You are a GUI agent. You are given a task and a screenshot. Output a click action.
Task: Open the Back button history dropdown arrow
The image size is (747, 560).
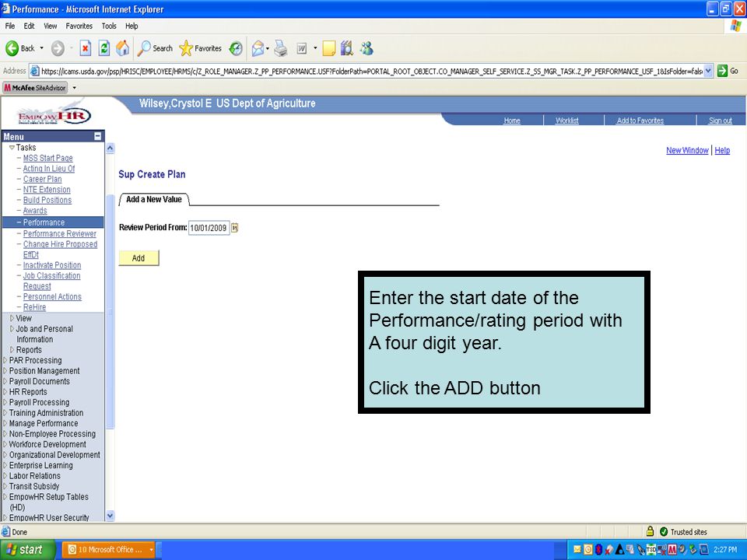[41, 48]
